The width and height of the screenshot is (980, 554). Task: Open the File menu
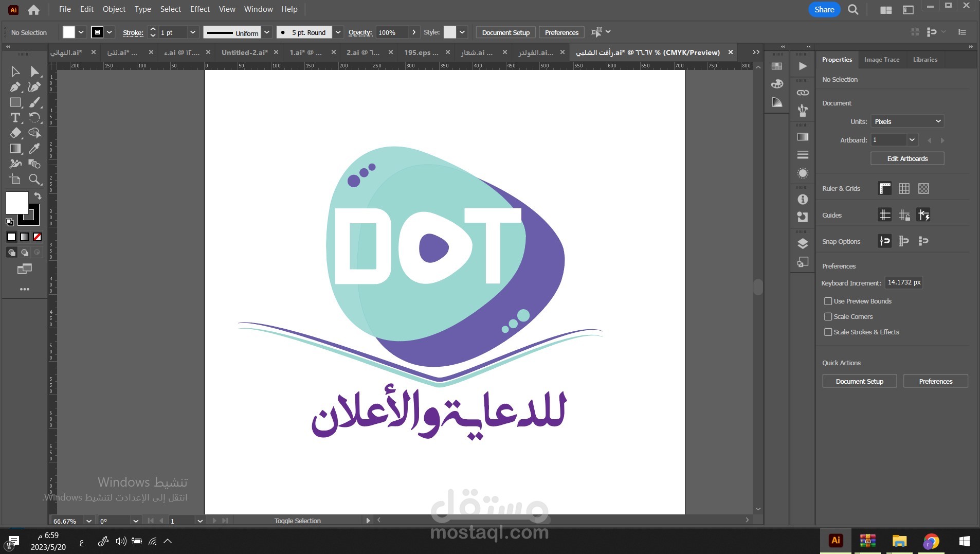65,9
